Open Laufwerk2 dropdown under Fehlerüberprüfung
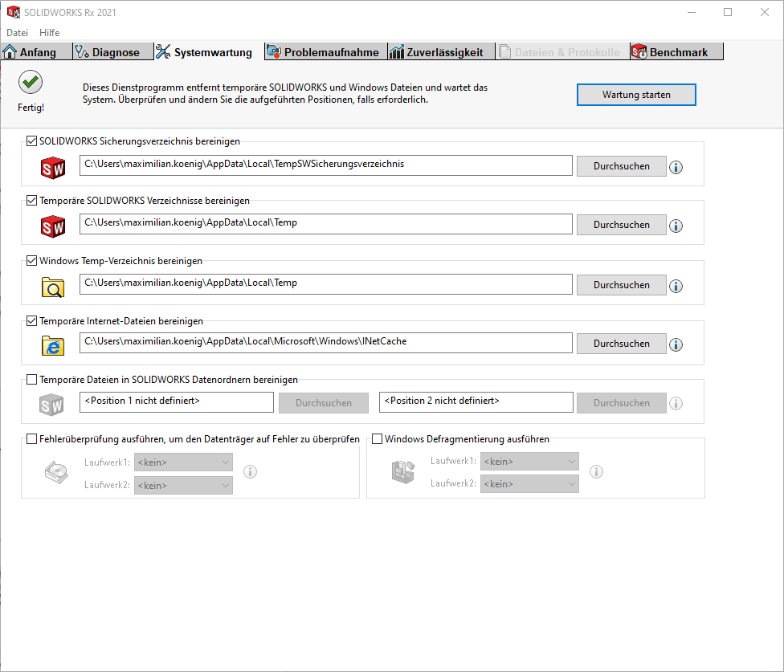 [183, 485]
